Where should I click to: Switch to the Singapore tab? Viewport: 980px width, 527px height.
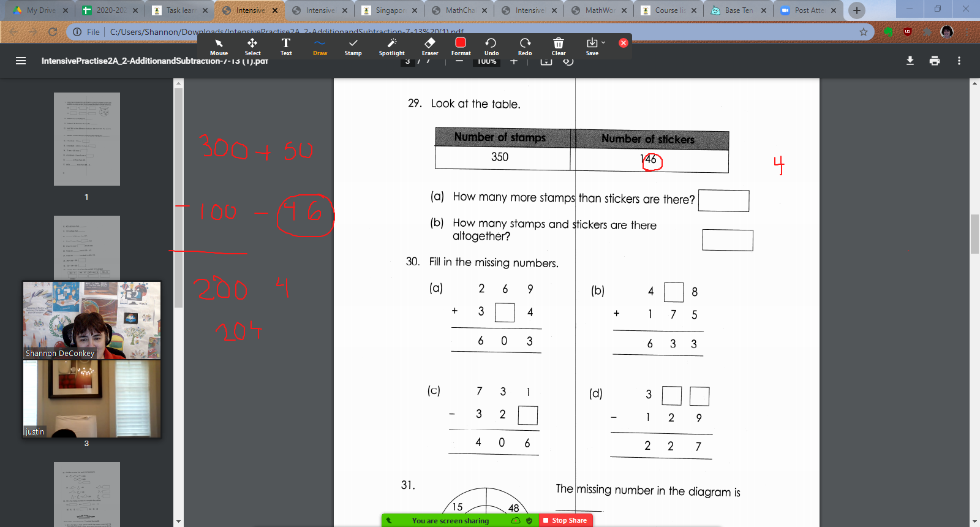[390, 10]
